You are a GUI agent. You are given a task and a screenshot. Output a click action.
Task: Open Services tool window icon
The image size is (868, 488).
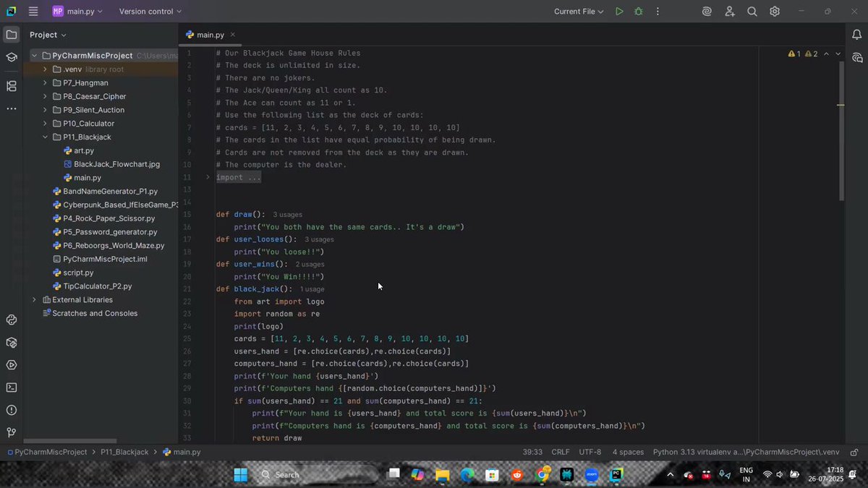[12, 364]
